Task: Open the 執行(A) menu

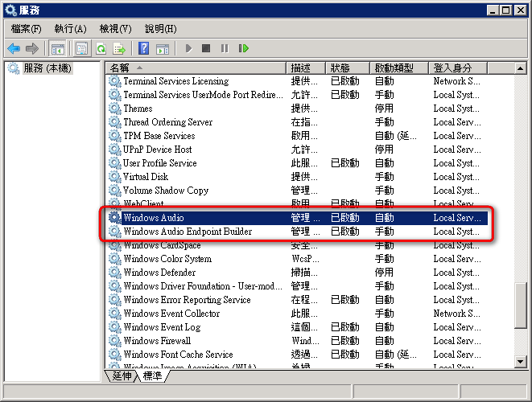Action: click(71, 29)
